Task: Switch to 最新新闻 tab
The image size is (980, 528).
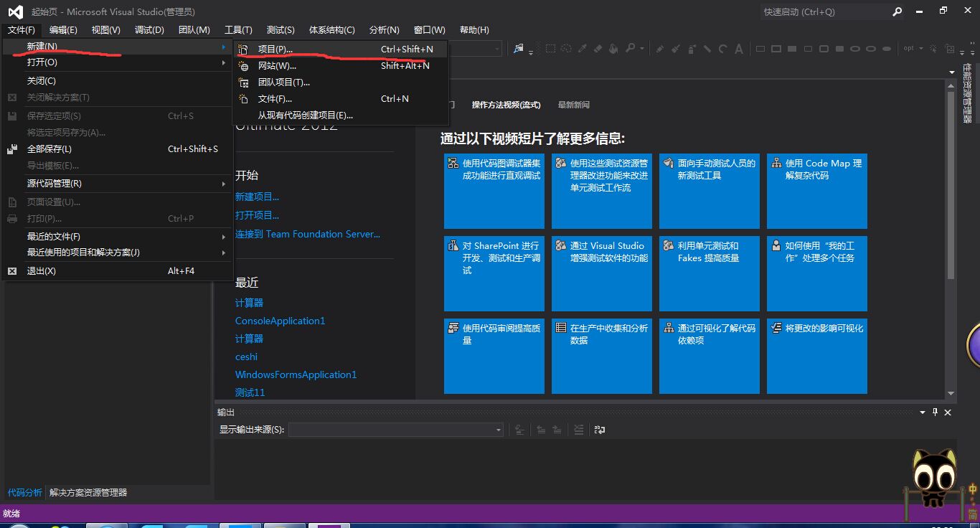Action: (x=574, y=105)
